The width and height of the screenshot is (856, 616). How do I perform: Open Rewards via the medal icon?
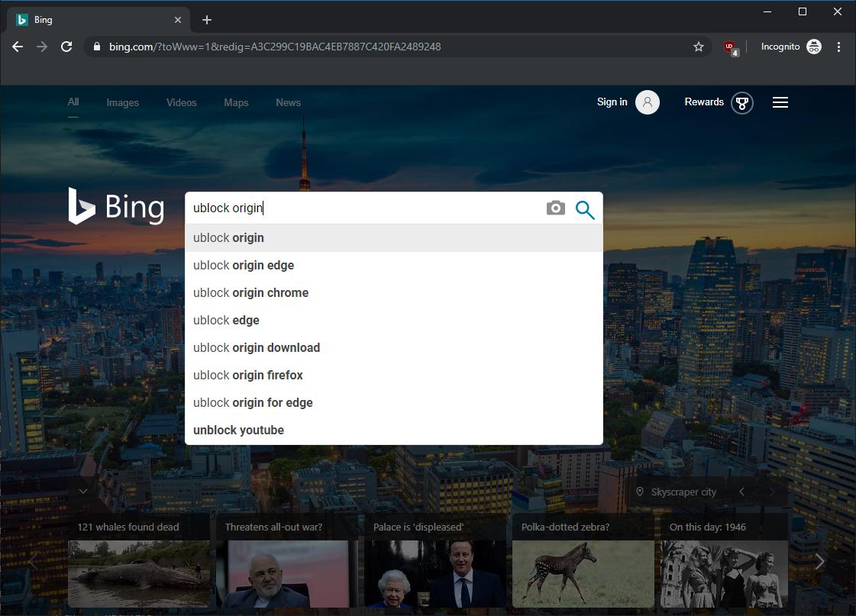(742, 102)
